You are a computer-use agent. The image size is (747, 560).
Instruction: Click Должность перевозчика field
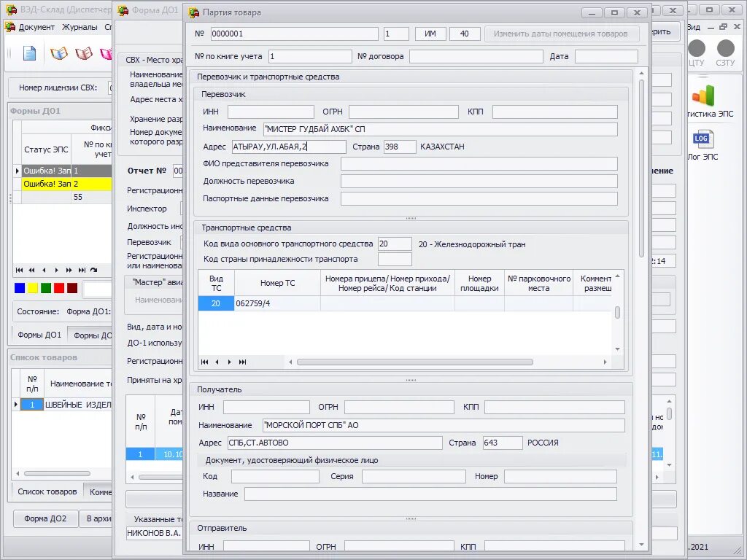coord(479,182)
